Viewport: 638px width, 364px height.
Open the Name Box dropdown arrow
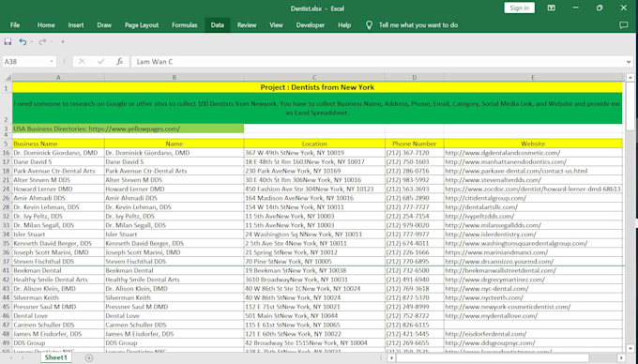(52, 61)
